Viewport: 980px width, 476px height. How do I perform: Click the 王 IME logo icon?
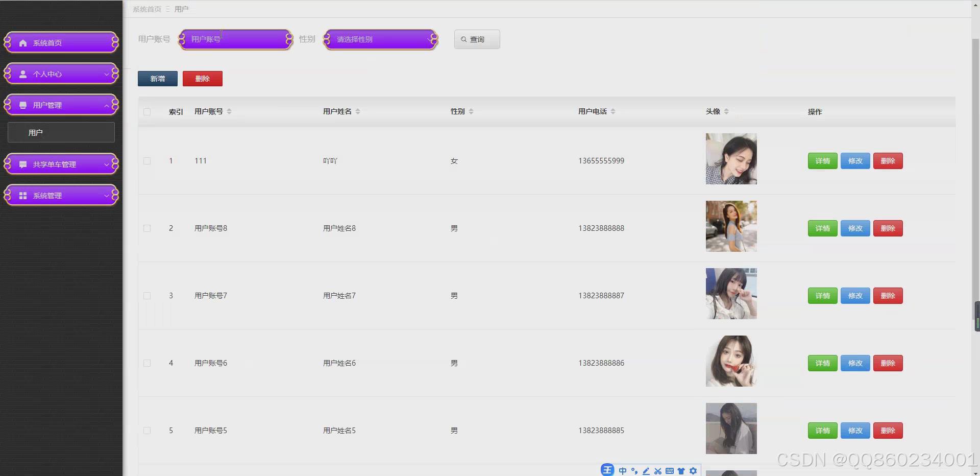[607, 470]
